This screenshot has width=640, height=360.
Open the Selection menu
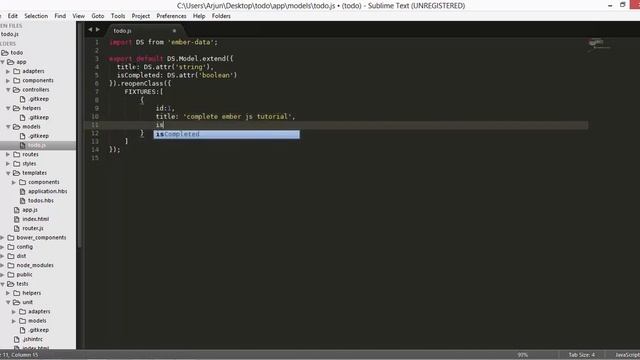[x=36, y=16]
